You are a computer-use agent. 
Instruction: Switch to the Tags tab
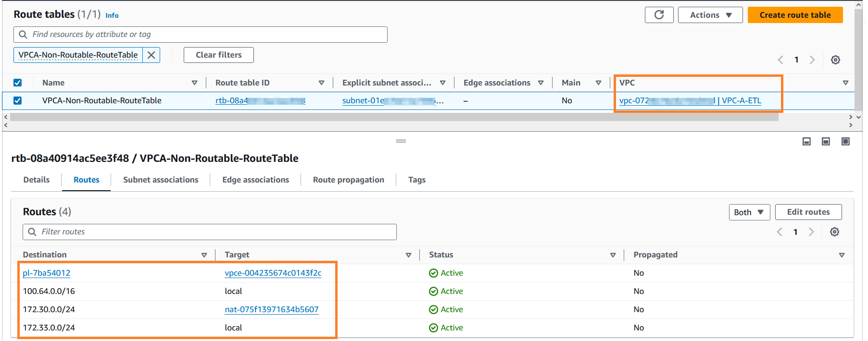click(417, 180)
